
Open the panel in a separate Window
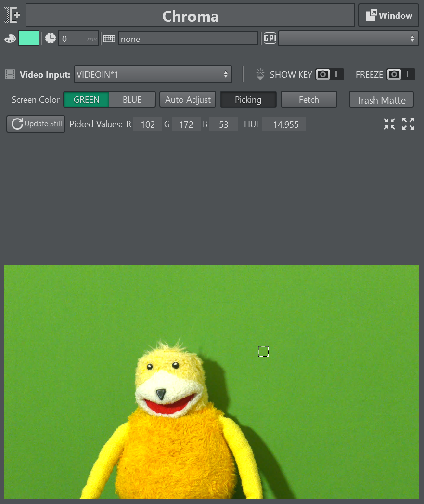[x=389, y=16]
